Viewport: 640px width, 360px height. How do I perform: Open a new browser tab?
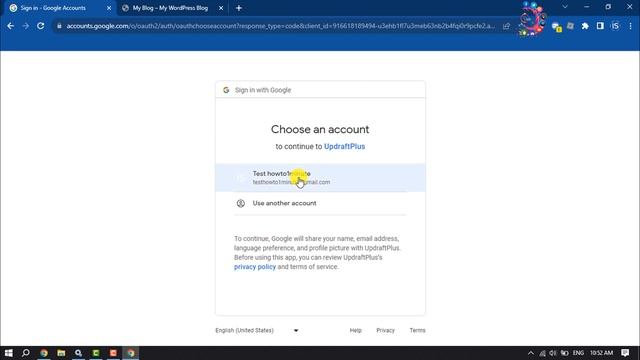point(239,8)
